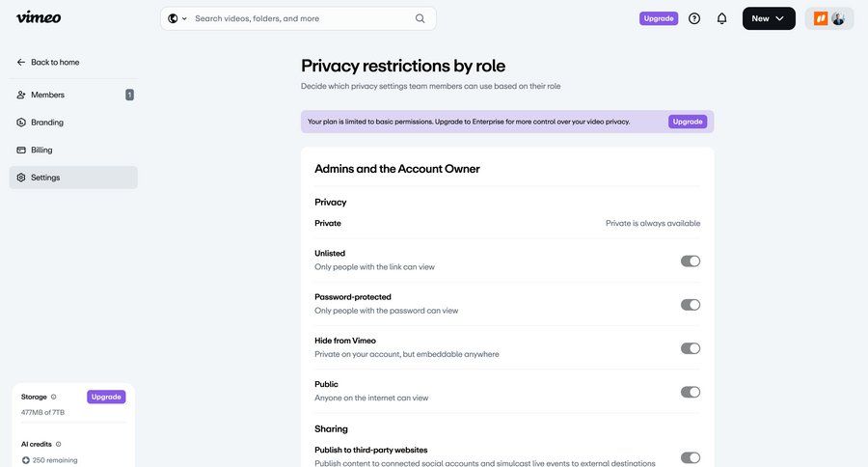Open the Branding section

pyautogui.click(x=73, y=123)
